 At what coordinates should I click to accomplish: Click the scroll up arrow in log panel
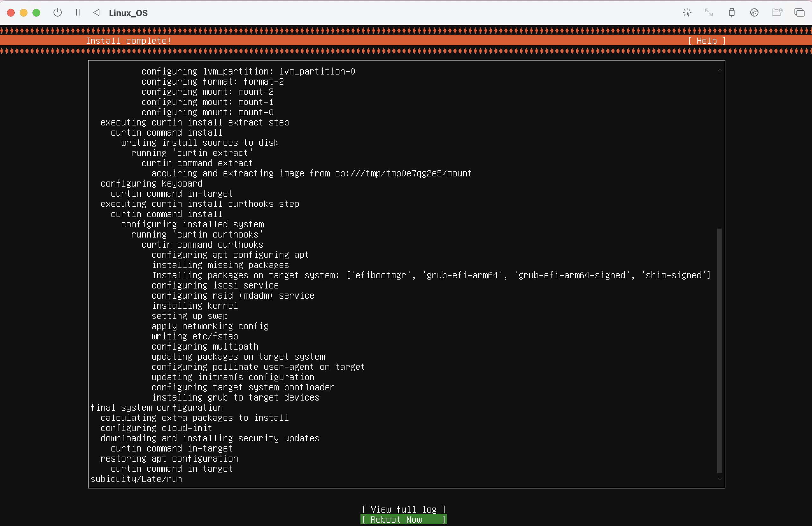tap(720, 71)
